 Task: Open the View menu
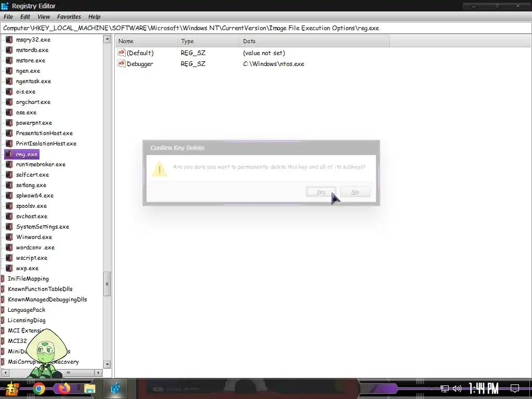(44, 17)
